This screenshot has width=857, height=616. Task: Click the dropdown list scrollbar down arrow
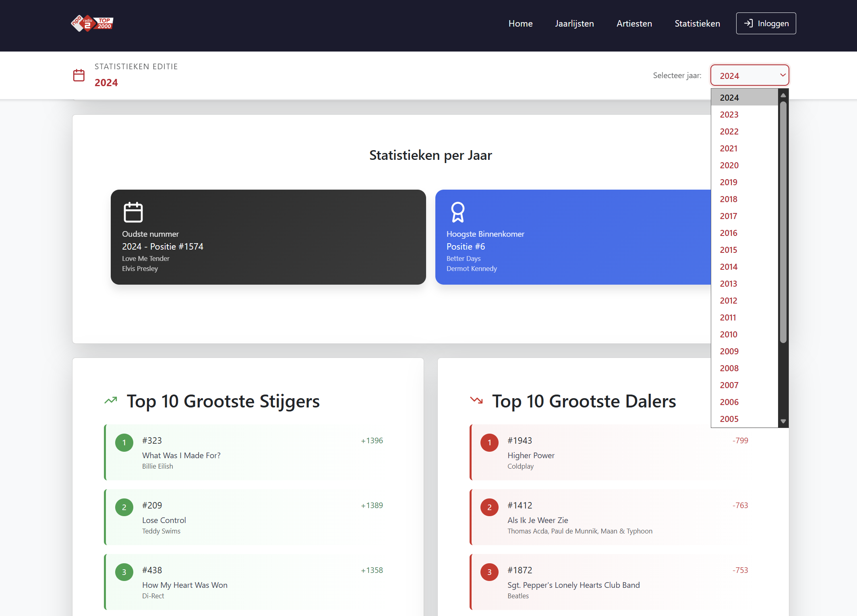coord(783,422)
